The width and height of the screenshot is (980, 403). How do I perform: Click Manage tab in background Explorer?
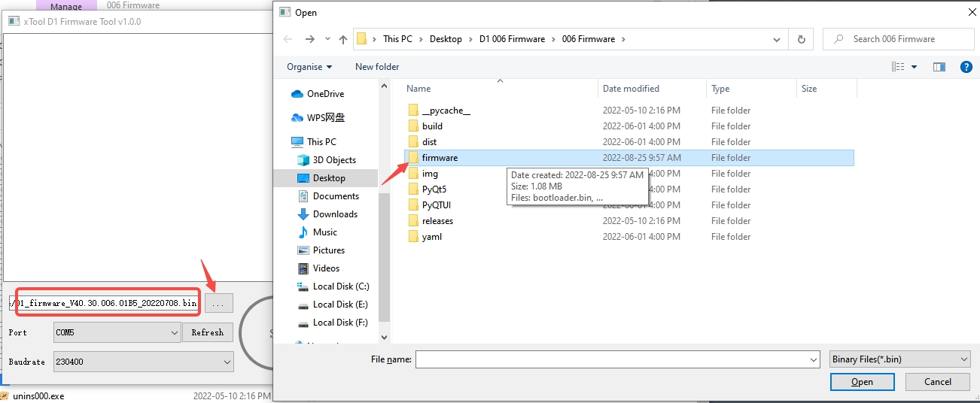[x=66, y=5]
